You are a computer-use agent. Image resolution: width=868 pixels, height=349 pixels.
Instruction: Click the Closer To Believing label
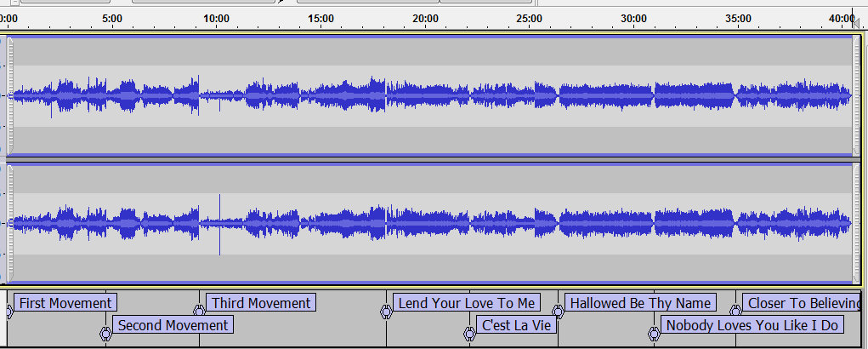(802, 303)
